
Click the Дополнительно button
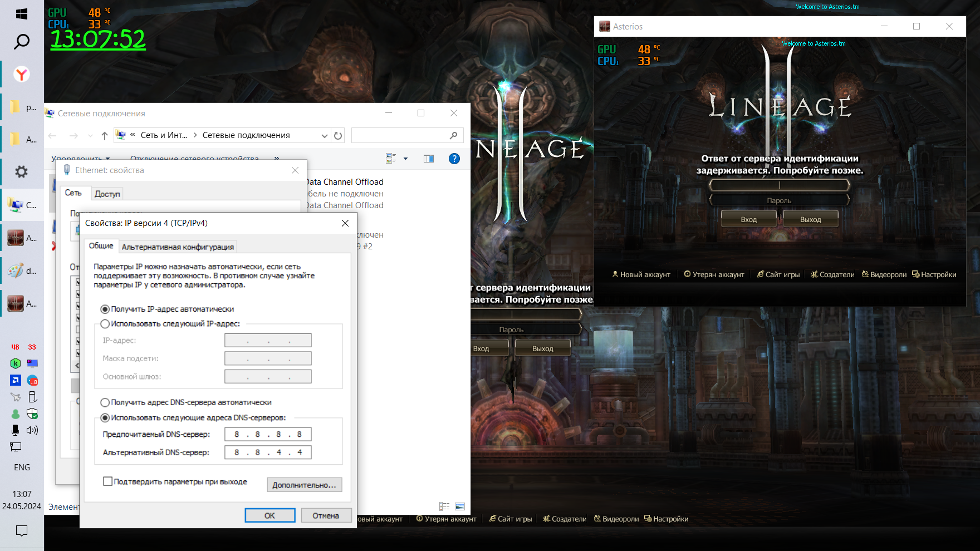pos(304,485)
